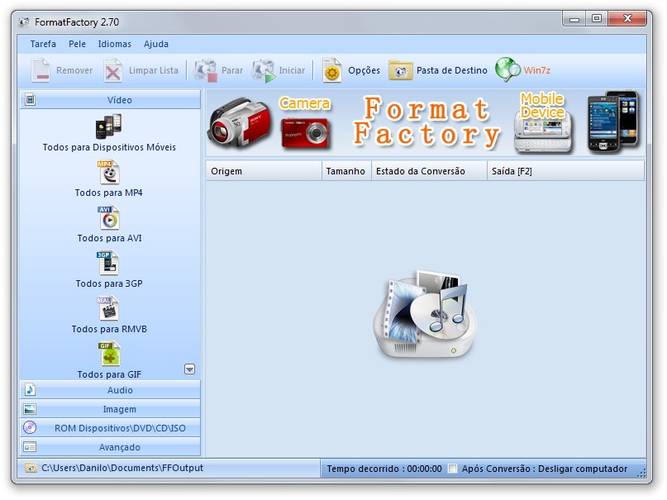Maximize the FormatFactory window
The image size is (667, 500).
pyautogui.click(x=597, y=19)
